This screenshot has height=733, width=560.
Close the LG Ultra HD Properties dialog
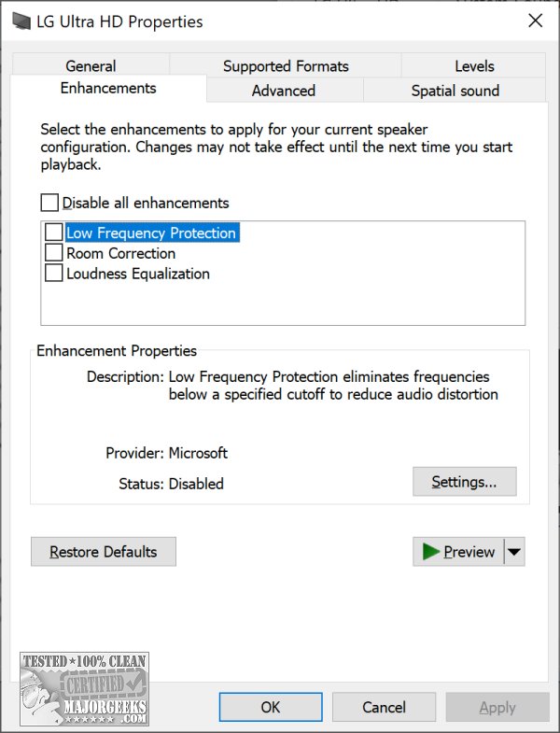tap(535, 21)
